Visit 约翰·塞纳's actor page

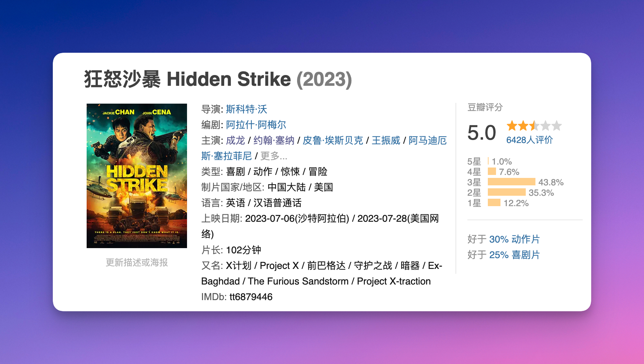[x=274, y=140]
